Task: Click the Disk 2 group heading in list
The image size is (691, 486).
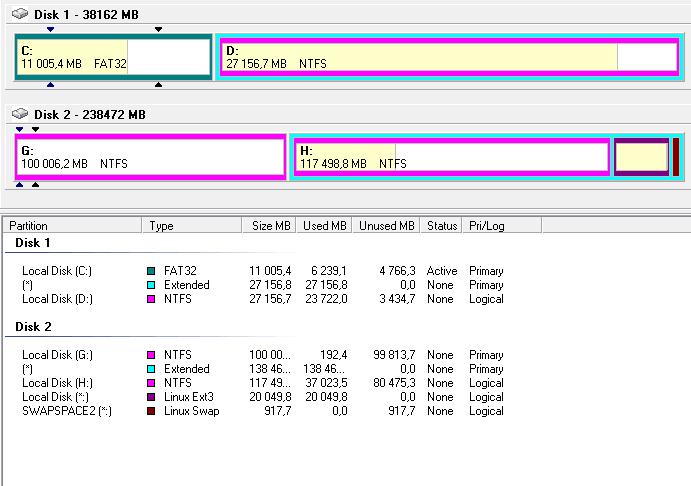Action: (x=34, y=327)
